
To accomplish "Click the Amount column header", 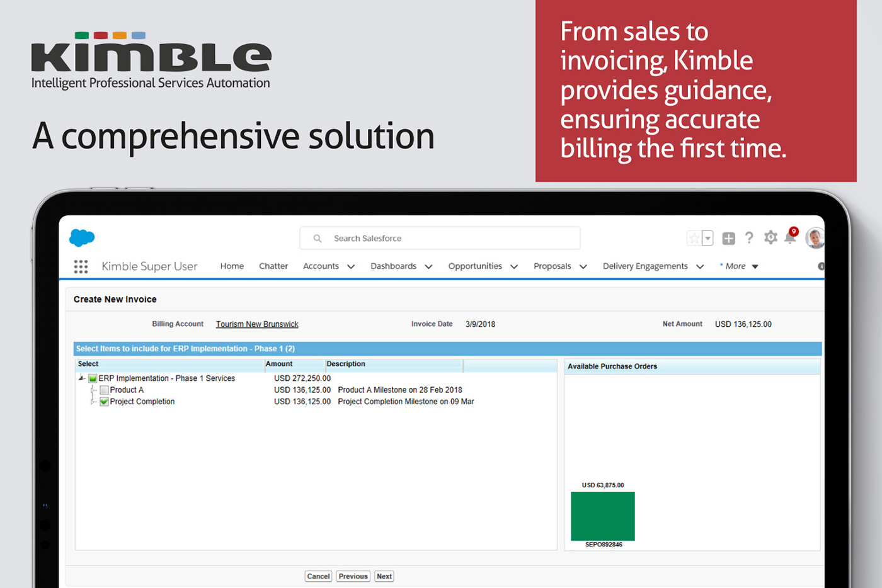I will (x=294, y=364).
